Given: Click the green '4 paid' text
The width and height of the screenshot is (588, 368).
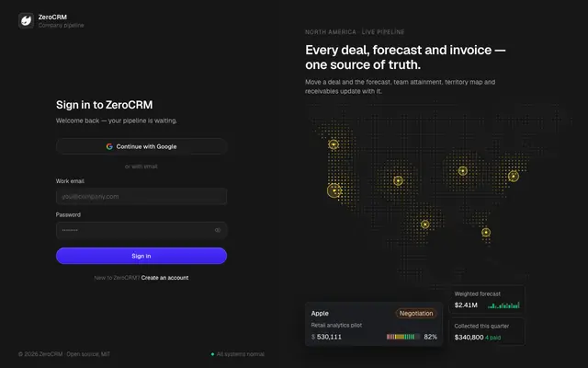Looking at the screenshot, I should [493, 338].
